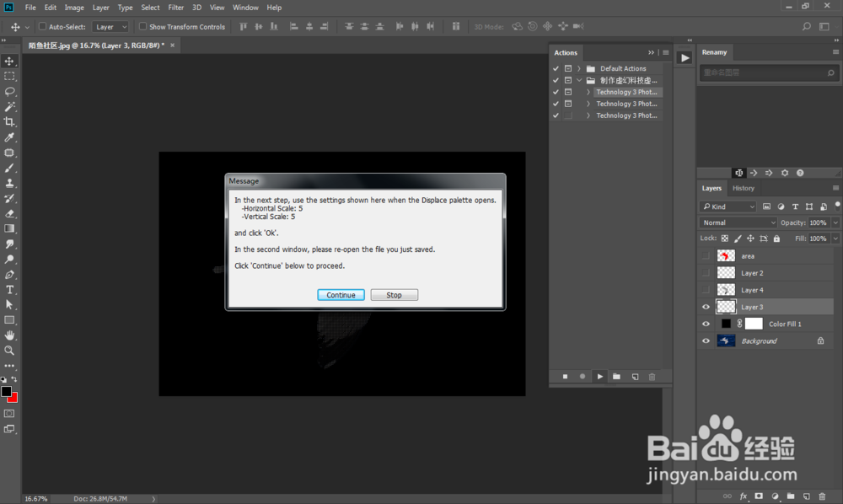Image resolution: width=843 pixels, height=504 pixels.
Task: Collapse the 制作虚幻科技 action set
Action: (x=579, y=81)
